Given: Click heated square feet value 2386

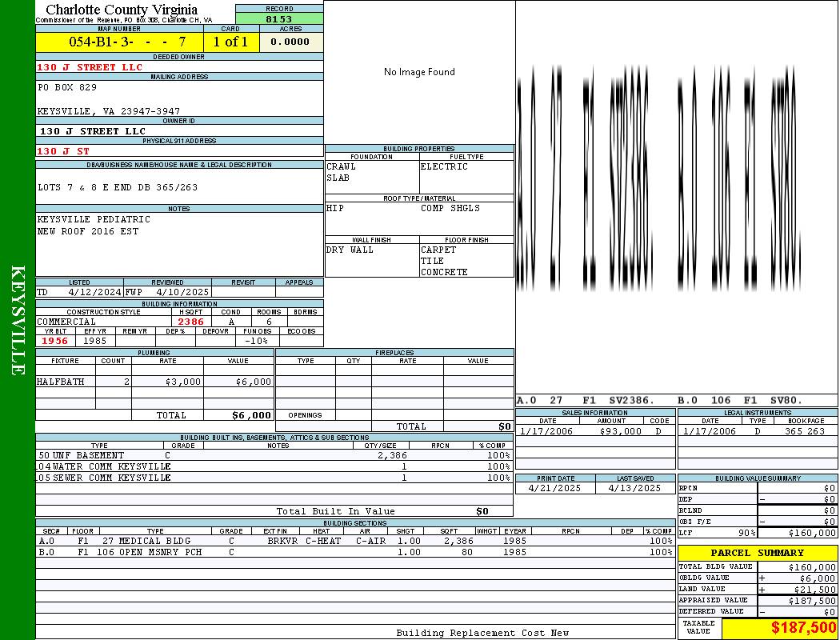Looking at the screenshot, I should coord(190,322).
